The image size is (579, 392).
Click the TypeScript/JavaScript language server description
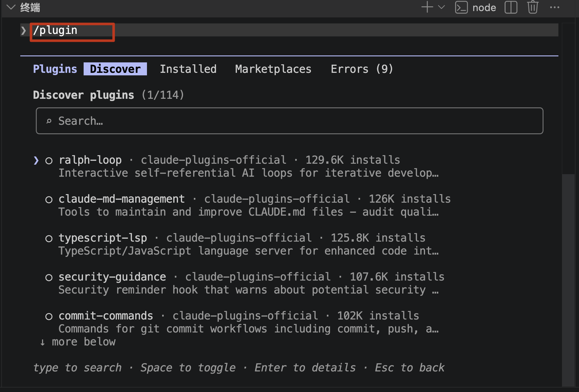(249, 251)
